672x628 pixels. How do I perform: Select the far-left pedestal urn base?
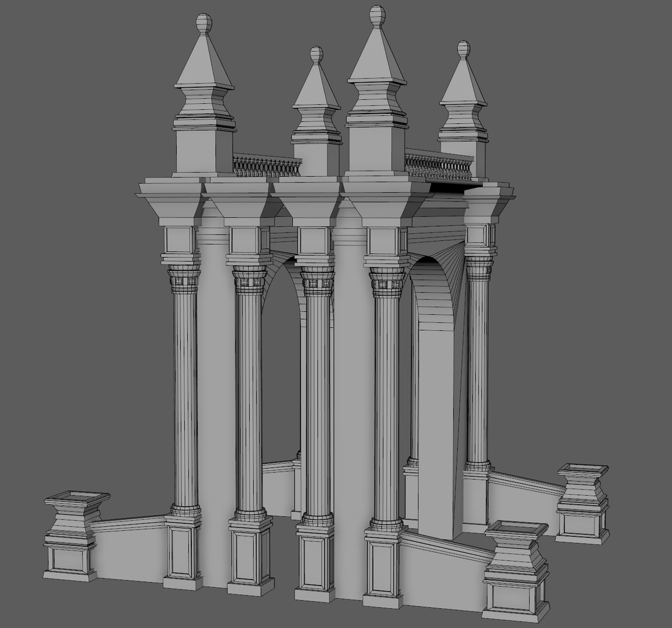pos(76,536)
